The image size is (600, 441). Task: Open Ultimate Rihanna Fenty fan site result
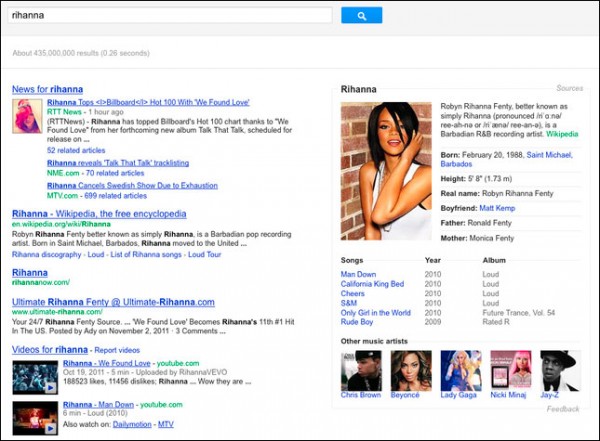click(113, 301)
